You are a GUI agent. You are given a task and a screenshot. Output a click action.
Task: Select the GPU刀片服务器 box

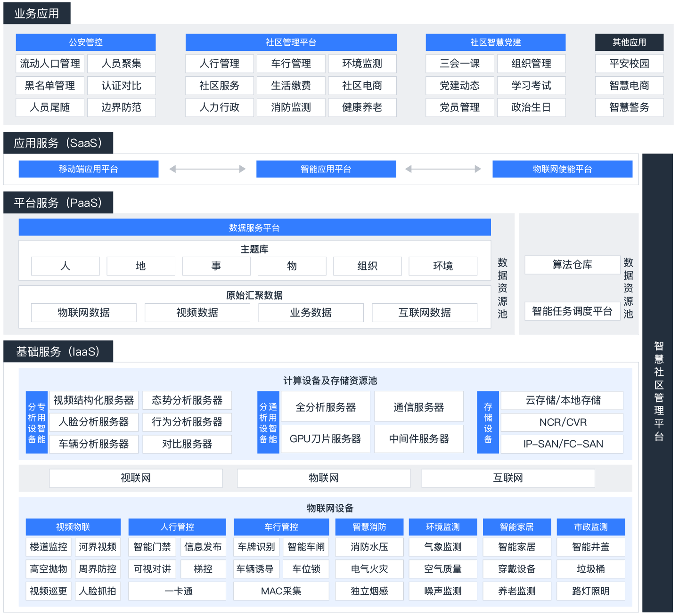point(326,439)
